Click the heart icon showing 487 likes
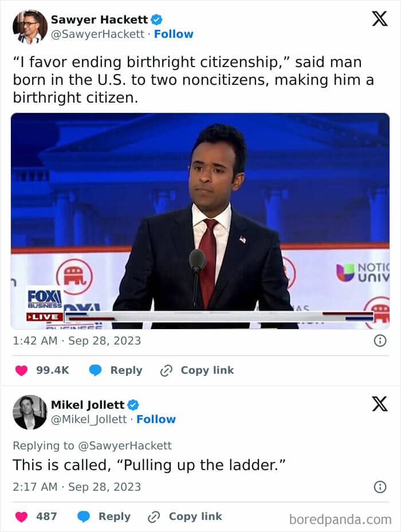 [21, 517]
